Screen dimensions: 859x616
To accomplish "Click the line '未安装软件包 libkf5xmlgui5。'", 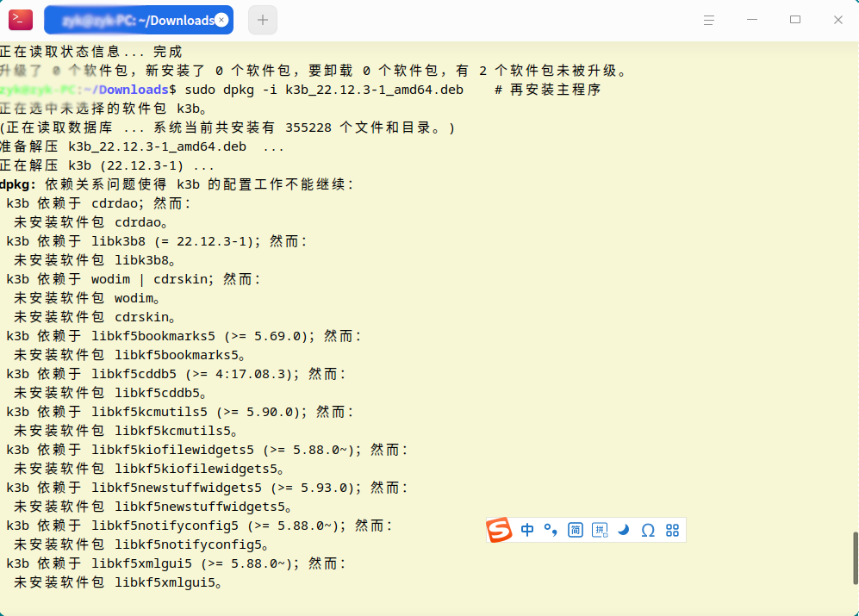I will 117,582.
